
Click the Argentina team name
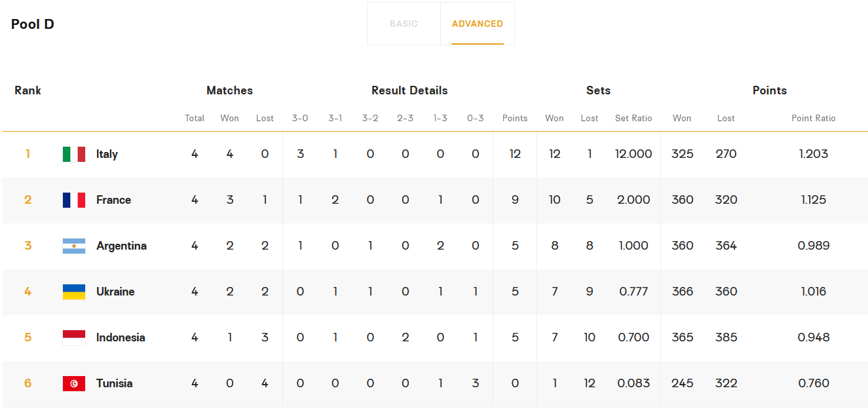(121, 246)
